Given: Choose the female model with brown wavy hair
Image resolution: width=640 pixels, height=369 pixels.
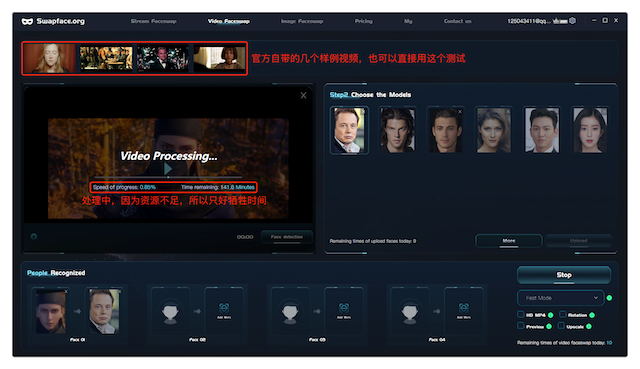Looking at the screenshot, I should [x=493, y=130].
